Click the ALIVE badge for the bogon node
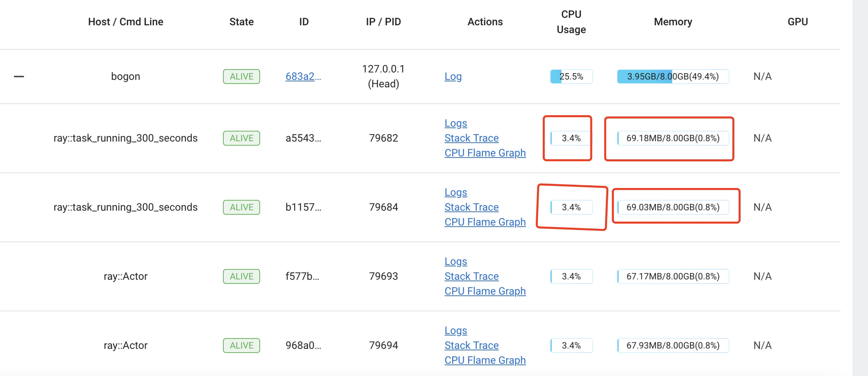The width and height of the screenshot is (868, 376). [x=241, y=77]
